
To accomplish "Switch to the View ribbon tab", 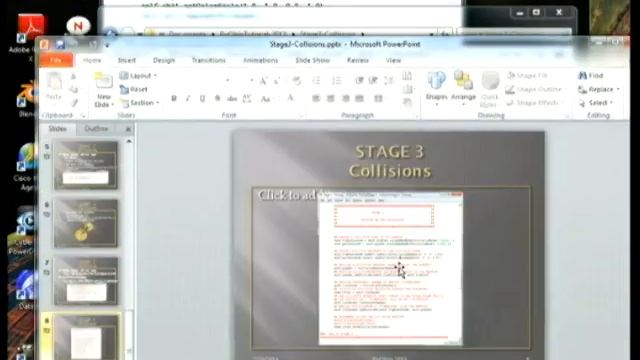I will pyautogui.click(x=393, y=60).
